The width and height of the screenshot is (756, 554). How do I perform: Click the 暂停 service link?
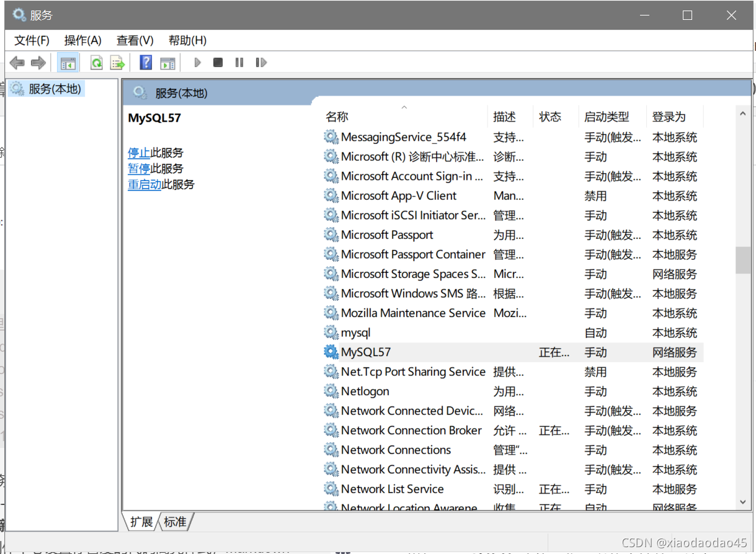[x=139, y=169]
